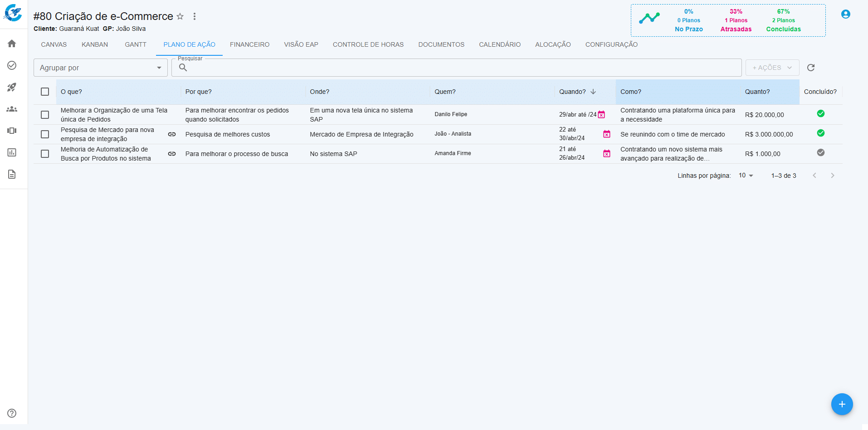Viewport: 868px width, 430px height.
Task: Toggle the select-all checkbox in table header
Action: [45, 92]
